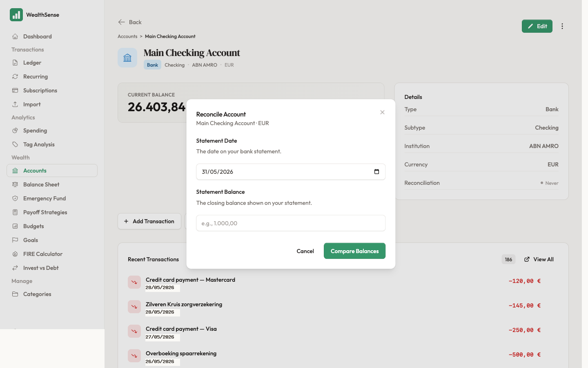588x368 pixels.
Task: Click the Edit button
Action: coord(537,26)
